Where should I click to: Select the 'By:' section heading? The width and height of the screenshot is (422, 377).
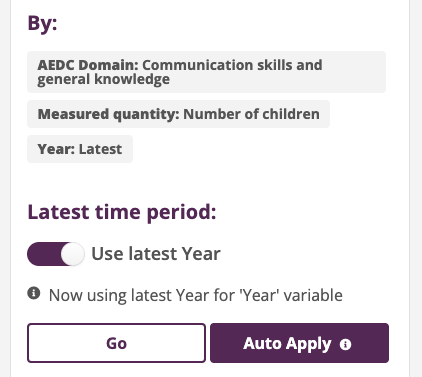pyautogui.click(x=42, y=24)
